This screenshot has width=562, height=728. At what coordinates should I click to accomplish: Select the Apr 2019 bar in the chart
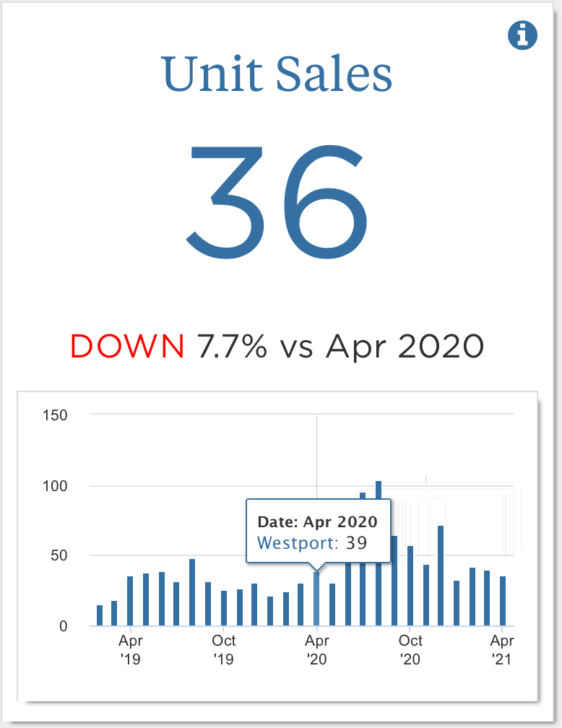(x=130, y=601)
